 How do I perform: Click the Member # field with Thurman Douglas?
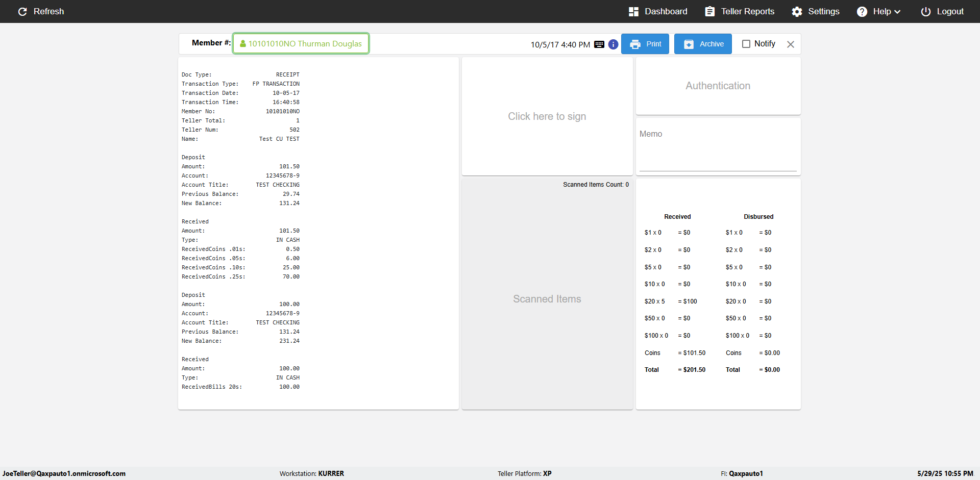[x=301, y=44]
